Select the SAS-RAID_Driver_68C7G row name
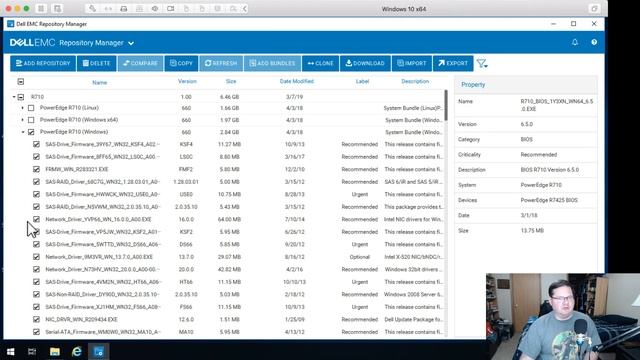 coord(102,182)
